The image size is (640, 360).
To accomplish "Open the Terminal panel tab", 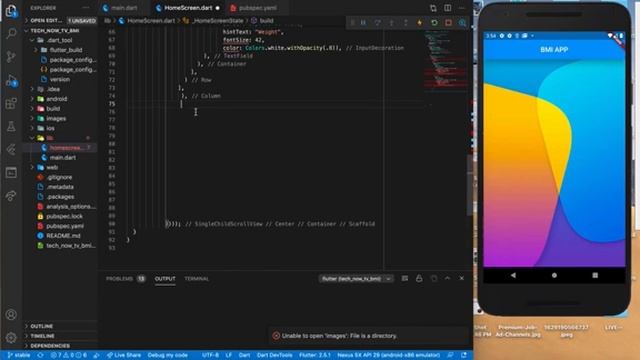I will [196, 279].
